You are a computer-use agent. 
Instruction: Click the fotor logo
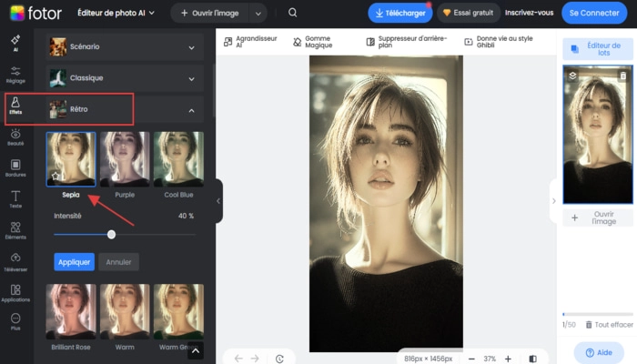tap(35, 13)
